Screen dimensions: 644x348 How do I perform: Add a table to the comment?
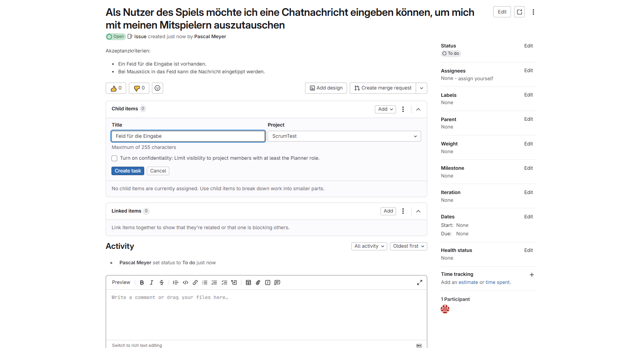click(x=248, y=282)
